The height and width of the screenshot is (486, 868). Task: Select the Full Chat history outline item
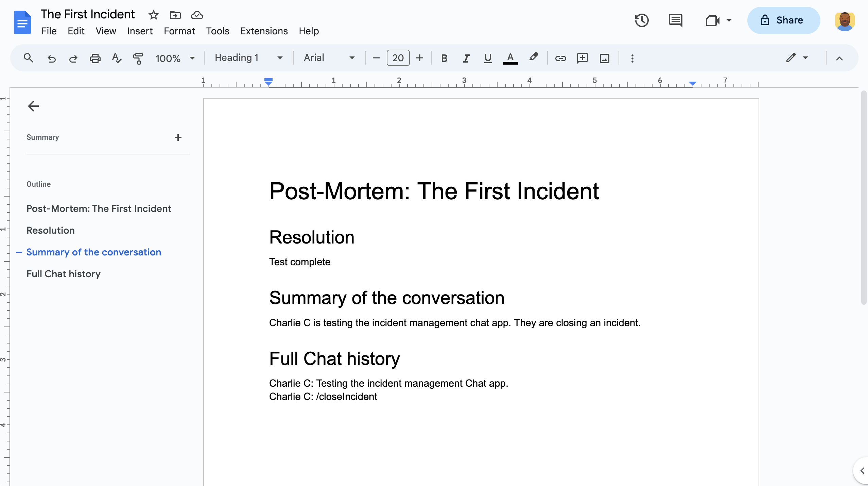(63, 274)
